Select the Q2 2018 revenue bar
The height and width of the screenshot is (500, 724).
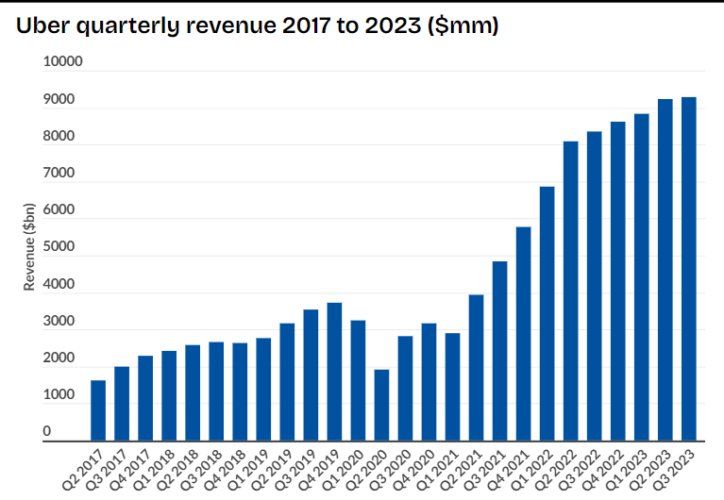[x=193, y=393]
